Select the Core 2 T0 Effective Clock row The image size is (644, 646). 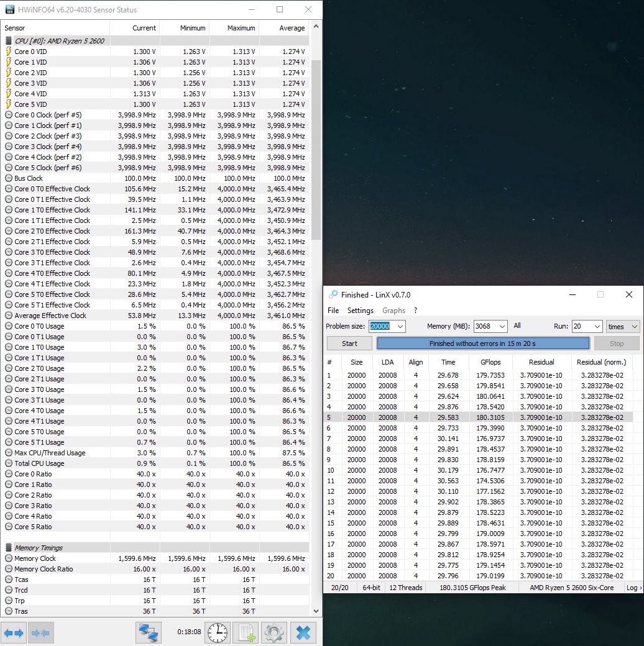pyautogui.click(x=155, y=230)
